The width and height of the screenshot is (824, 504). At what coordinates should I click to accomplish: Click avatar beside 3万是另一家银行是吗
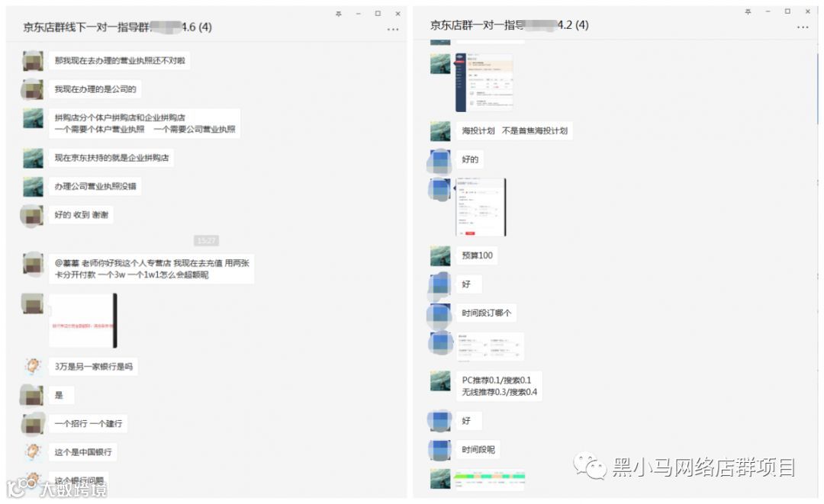(x=33, y=366)
